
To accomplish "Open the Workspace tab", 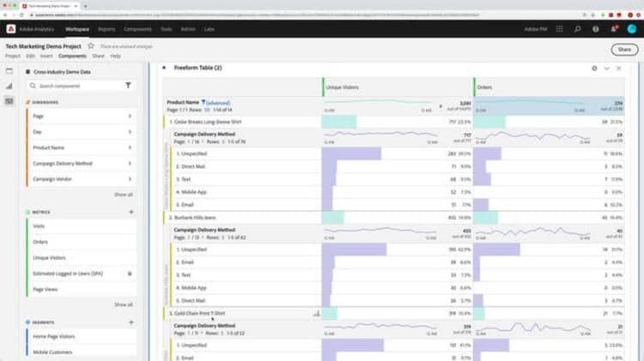I will point(77,29).
